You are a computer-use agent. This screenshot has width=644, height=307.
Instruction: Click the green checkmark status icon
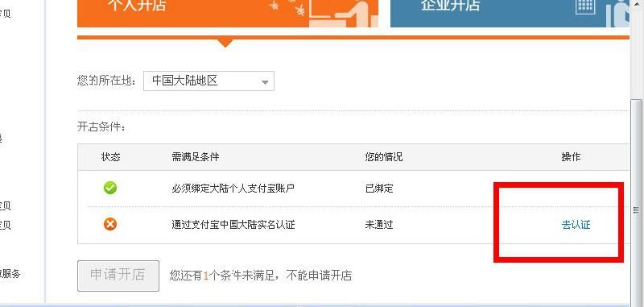tap(110, 189)
